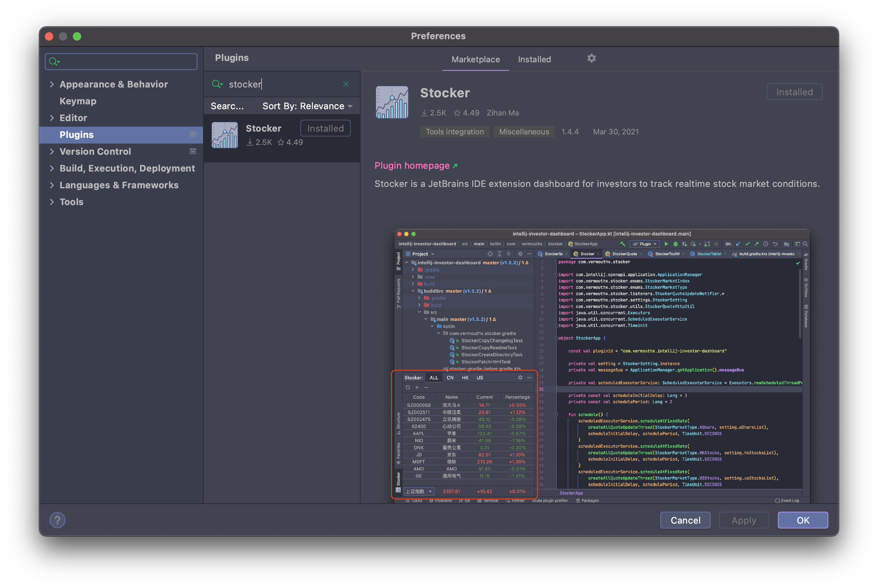Confirm with the OK button
Screen dimensions: 878x588
pyautogui.click(x=802, y=520)
